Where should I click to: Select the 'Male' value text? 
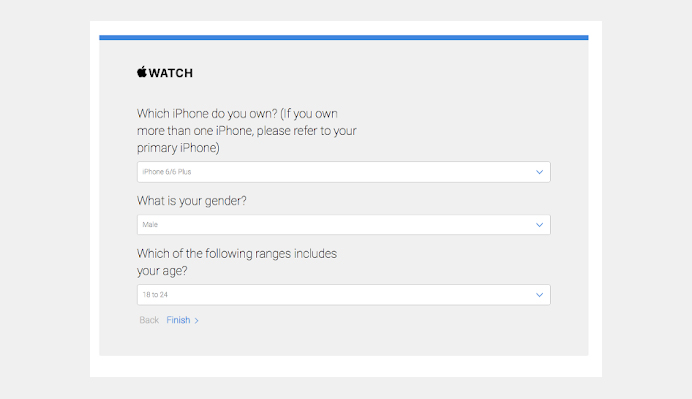[150, 225]
